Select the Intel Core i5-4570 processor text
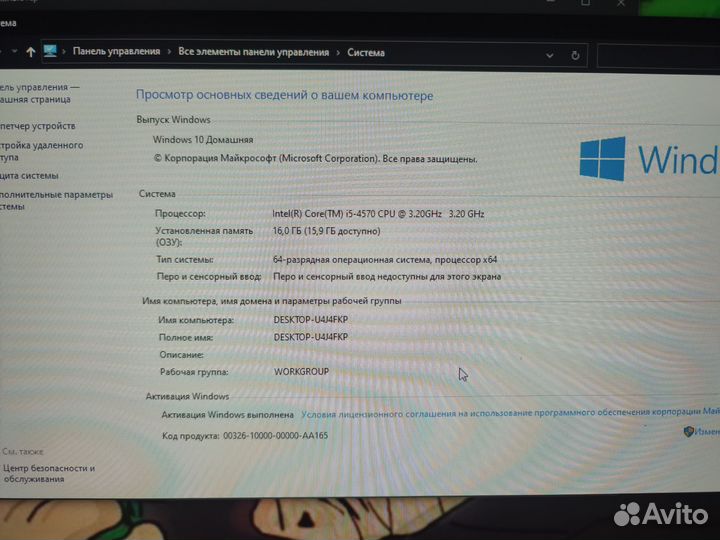 [x=378, y=214]
